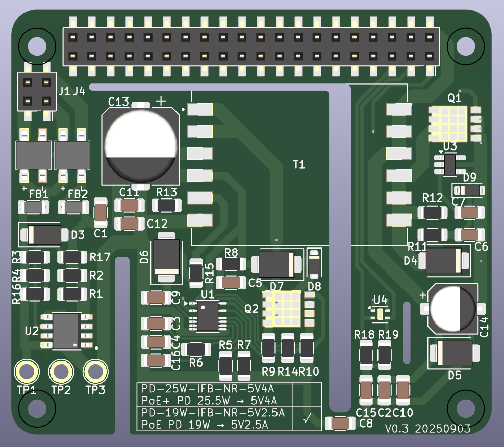This screenshot has width=504, height=447.
Task: Click the TP1 test point pad
Action: coord(27,371)
